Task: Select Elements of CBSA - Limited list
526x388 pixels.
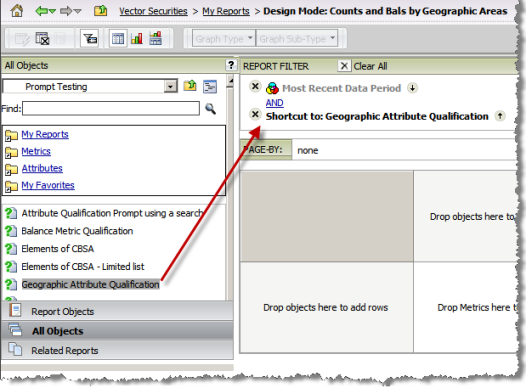Action: pyautogui.click(x=83, y=267)
